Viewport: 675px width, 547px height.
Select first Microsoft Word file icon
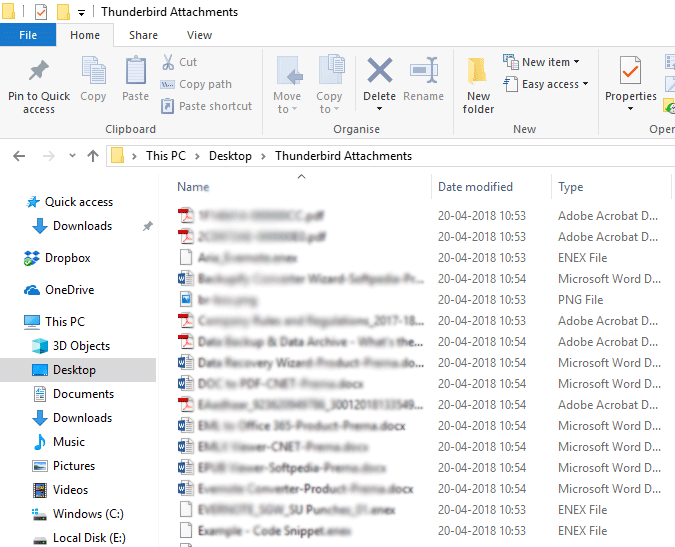point(186,278)
